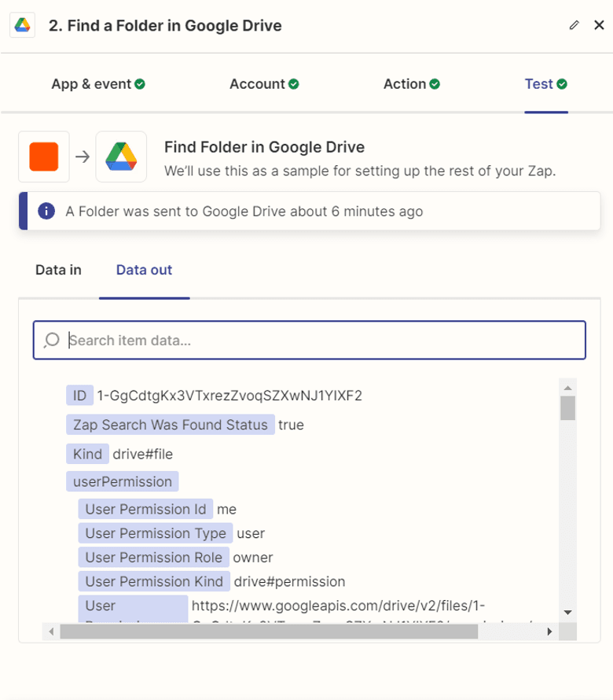Click the Find Folder in Google Drive heading
This screenshot has width=613, height=700.
tap(265, 147)
